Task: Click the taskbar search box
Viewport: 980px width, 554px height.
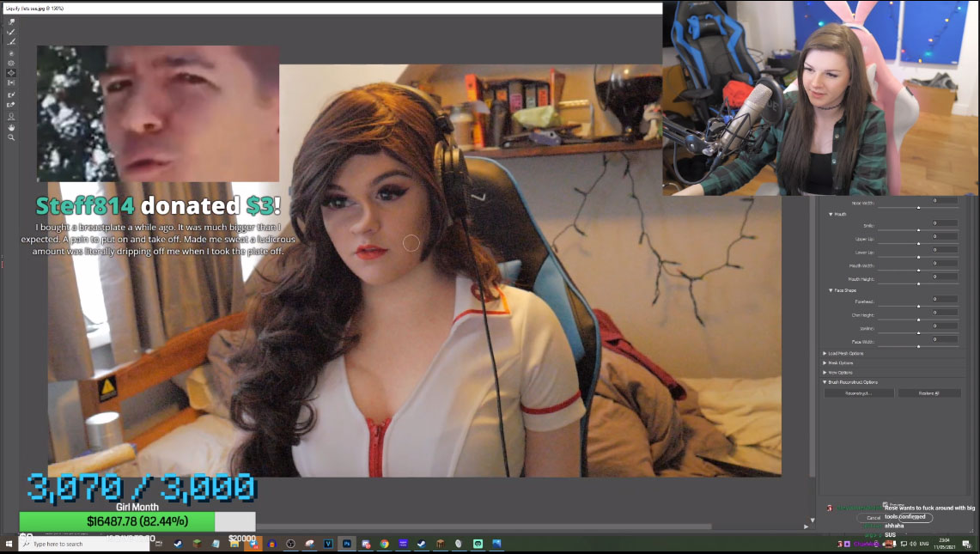Action: (x=84, y=544)
